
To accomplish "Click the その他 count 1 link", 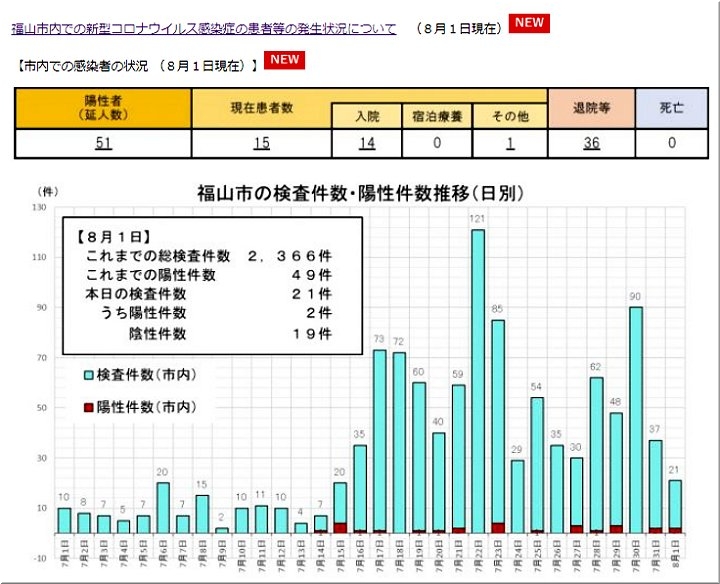I will (510, 143).
